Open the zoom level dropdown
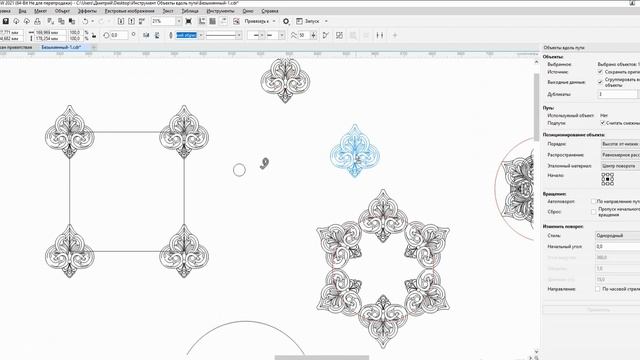640x360 pixels. pyautogui.click(x=179, y=21)
